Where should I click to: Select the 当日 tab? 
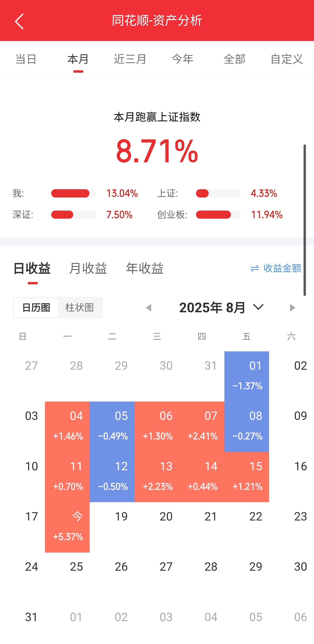(26, 59)
